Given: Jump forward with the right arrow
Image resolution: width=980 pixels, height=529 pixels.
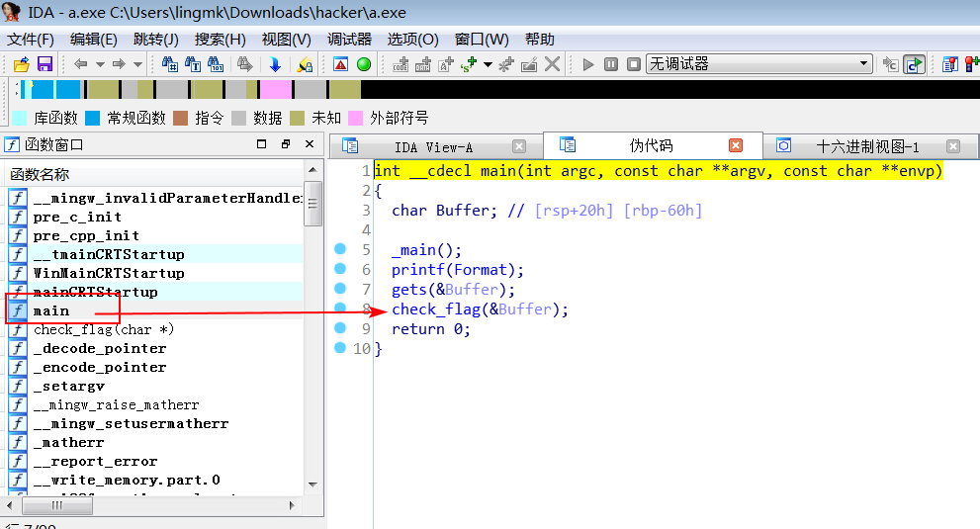Looking at the screenshot, I should (119, 64).
